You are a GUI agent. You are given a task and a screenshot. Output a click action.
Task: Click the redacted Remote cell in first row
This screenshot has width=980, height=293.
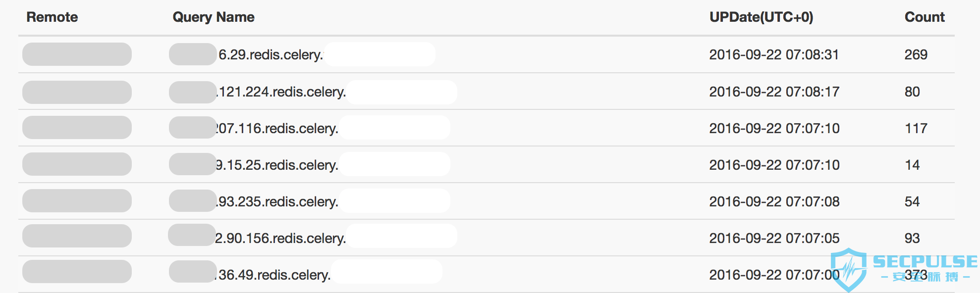pos(77,54)
